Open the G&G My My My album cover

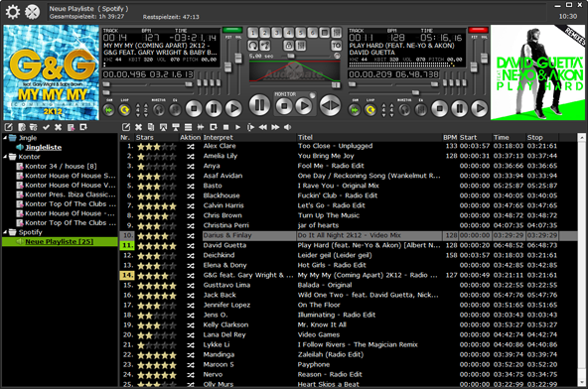tap(51, 72)
